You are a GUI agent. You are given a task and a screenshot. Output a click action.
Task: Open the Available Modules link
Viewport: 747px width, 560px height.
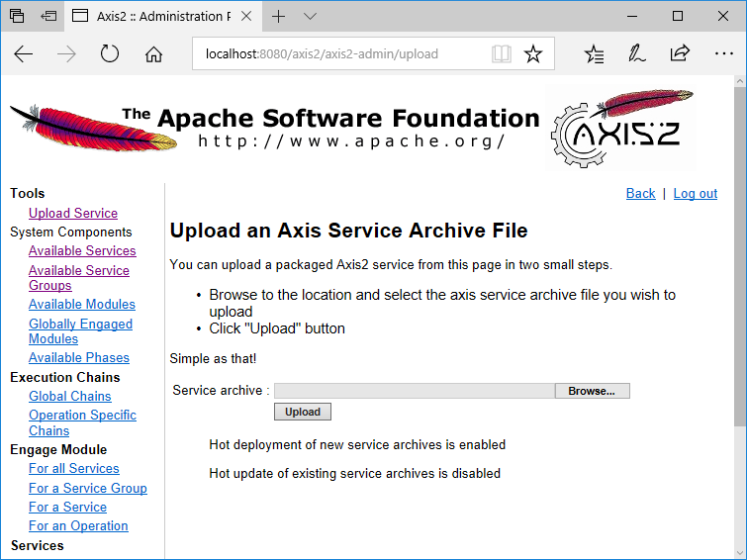click(82, 304)
